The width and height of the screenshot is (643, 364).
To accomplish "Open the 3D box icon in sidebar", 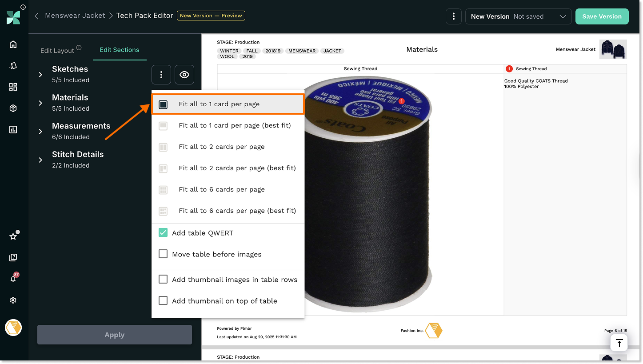I will [x=13, y=108].
